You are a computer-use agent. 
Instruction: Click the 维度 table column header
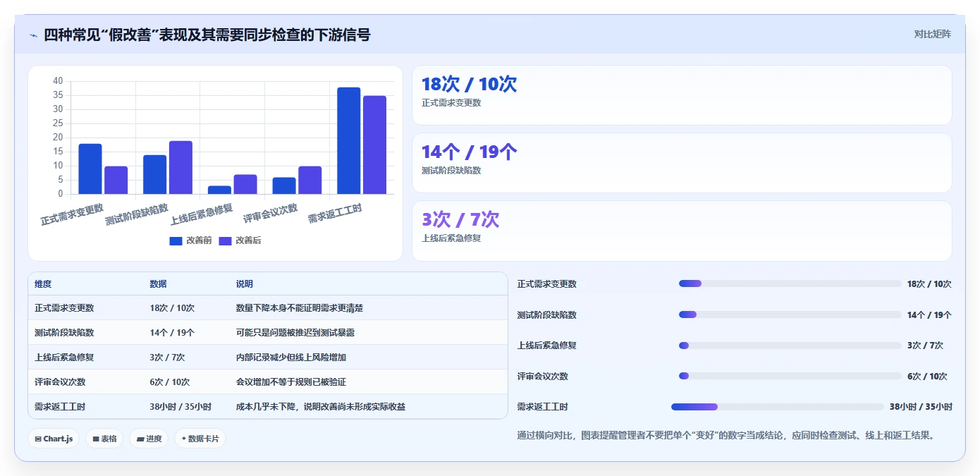pos(43,284)
